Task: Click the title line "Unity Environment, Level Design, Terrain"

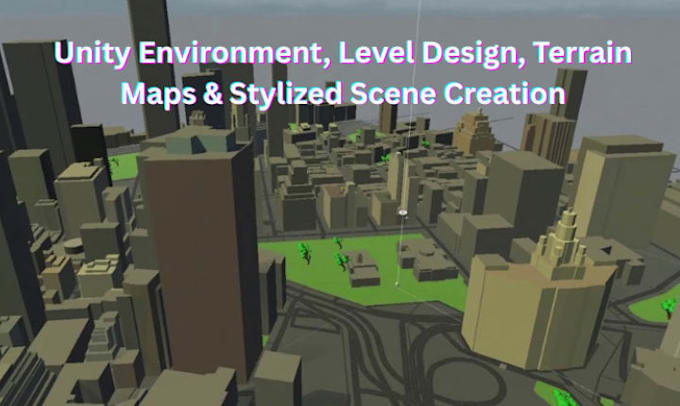Action: [x=343, y=54]
